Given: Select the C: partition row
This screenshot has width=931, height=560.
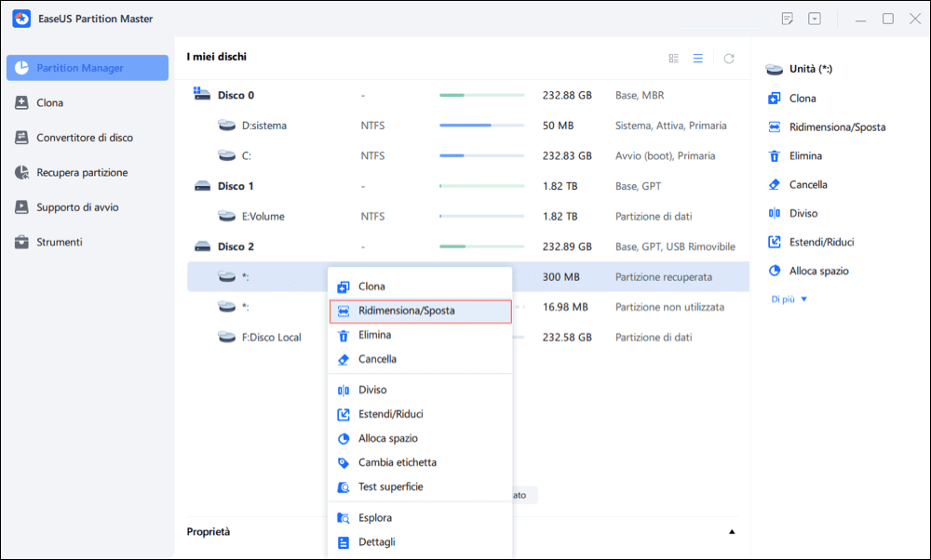Looking at the screenshot, I should pos(468,155).
